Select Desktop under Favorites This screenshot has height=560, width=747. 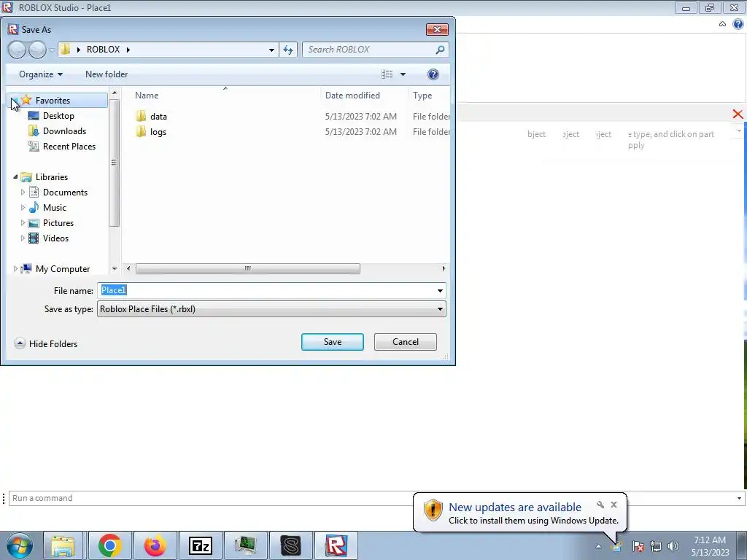tap(51, 116)
